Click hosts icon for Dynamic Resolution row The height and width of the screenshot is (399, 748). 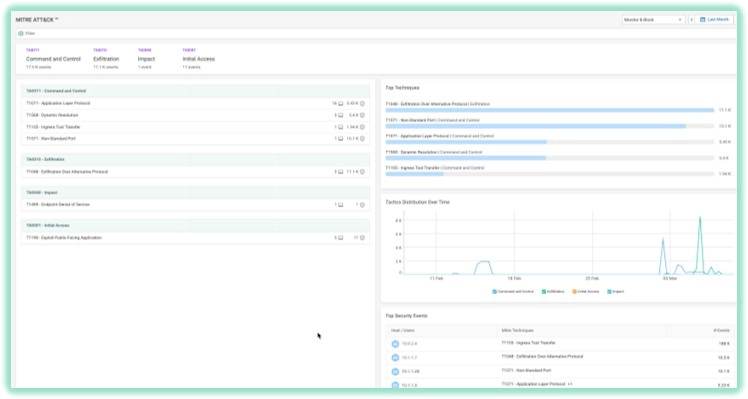pos(341,115)
